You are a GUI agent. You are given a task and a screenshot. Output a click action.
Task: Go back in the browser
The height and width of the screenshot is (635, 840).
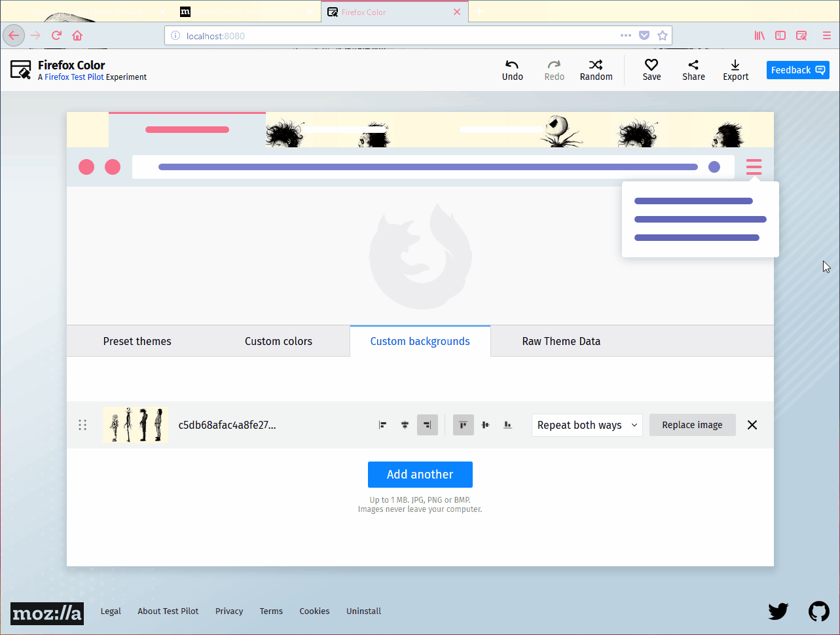tap(14, 35)
